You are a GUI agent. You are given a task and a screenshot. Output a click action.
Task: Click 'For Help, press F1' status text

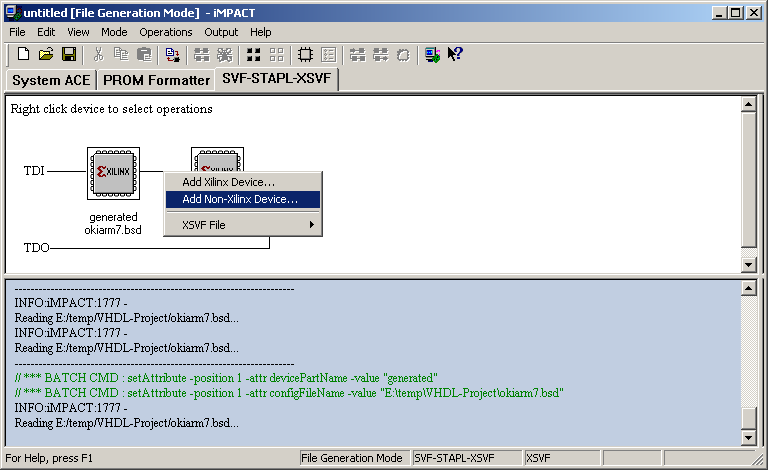click(49, 458)
